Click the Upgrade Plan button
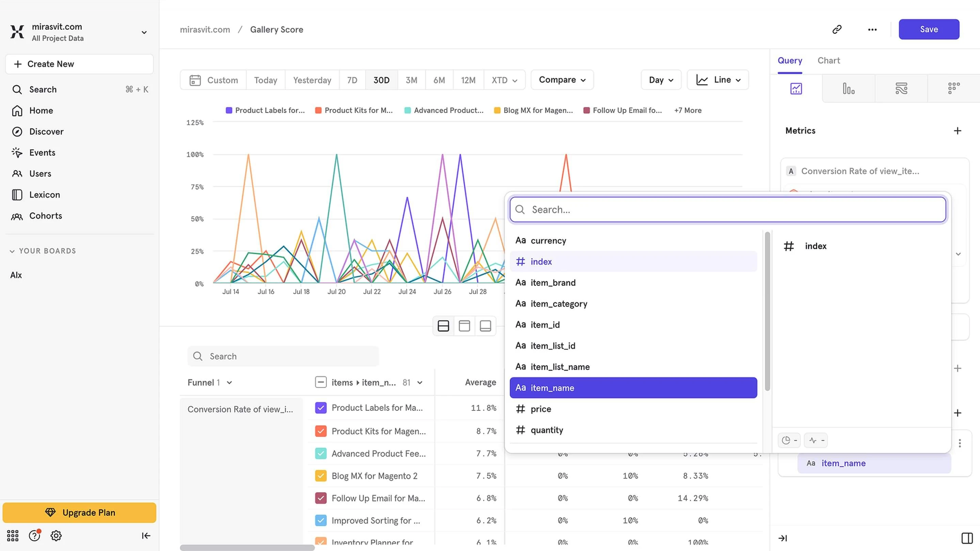The height and width of the screenshot is (551, 980). coord(79,512)
